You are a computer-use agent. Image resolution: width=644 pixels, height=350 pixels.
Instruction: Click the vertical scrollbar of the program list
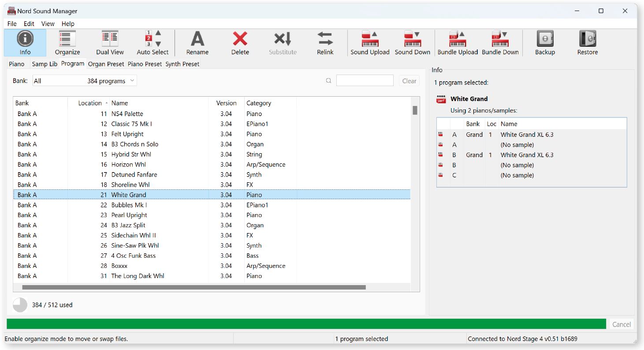(x=415, y=110)
